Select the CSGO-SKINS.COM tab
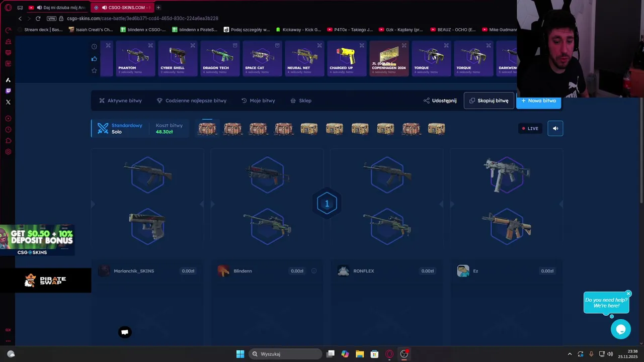 tap(123, 8)
